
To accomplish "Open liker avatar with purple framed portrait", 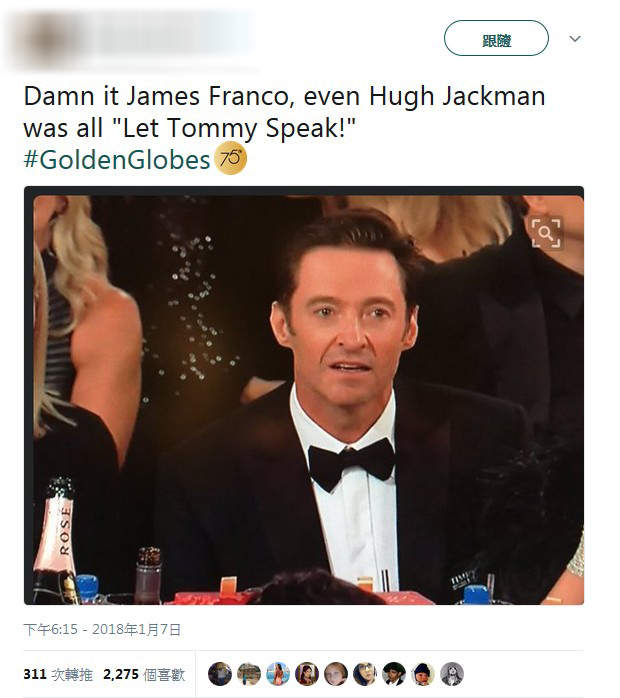I will [307, 674].
